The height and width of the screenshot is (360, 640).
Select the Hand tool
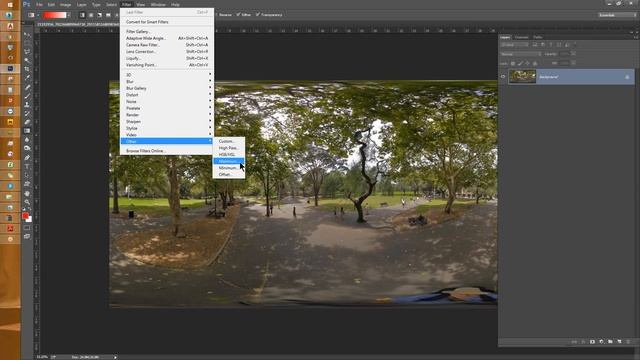pyautogui.click(x=27, y=193)
